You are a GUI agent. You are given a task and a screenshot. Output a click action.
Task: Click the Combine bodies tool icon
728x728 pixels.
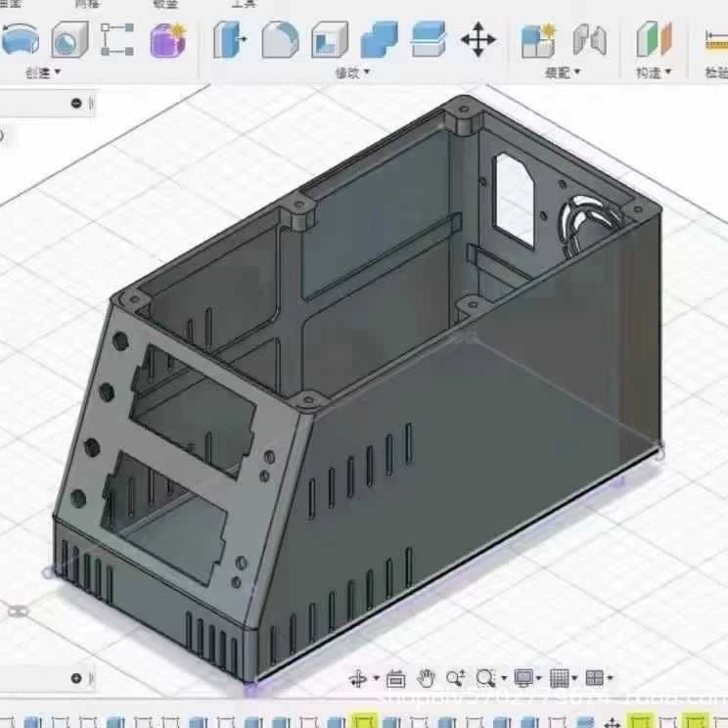[x=379, y=40]
